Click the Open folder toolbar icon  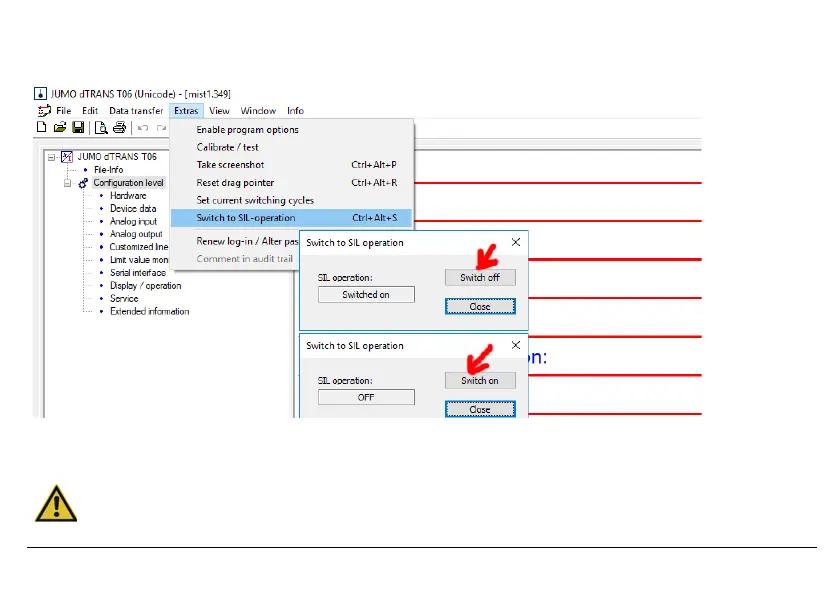59,127
